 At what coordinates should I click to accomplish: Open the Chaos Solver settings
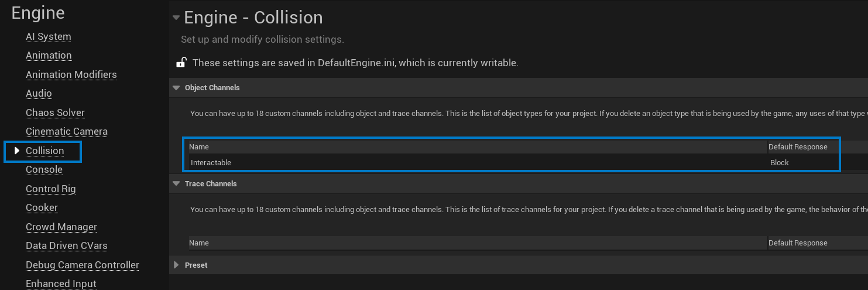click(x=55, y=112)
